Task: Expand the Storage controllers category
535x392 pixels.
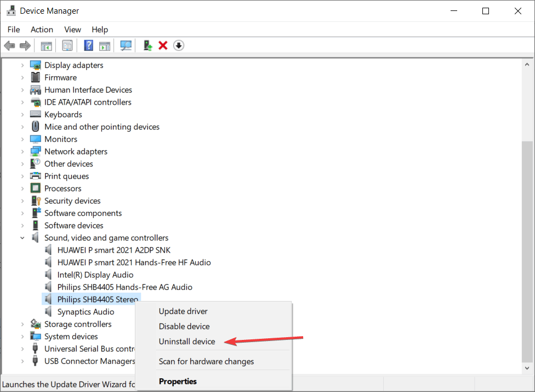Action: (22, 325)
